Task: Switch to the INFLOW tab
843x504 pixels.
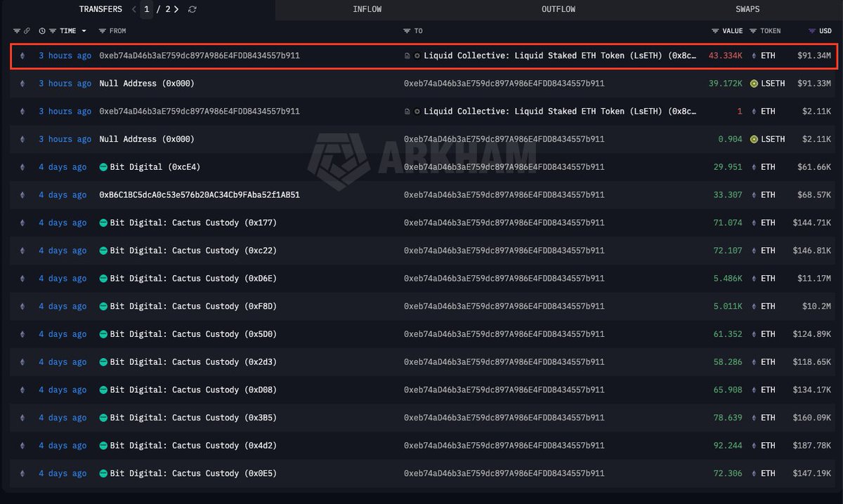Action: pyautogui.click(x=368, y=9)
